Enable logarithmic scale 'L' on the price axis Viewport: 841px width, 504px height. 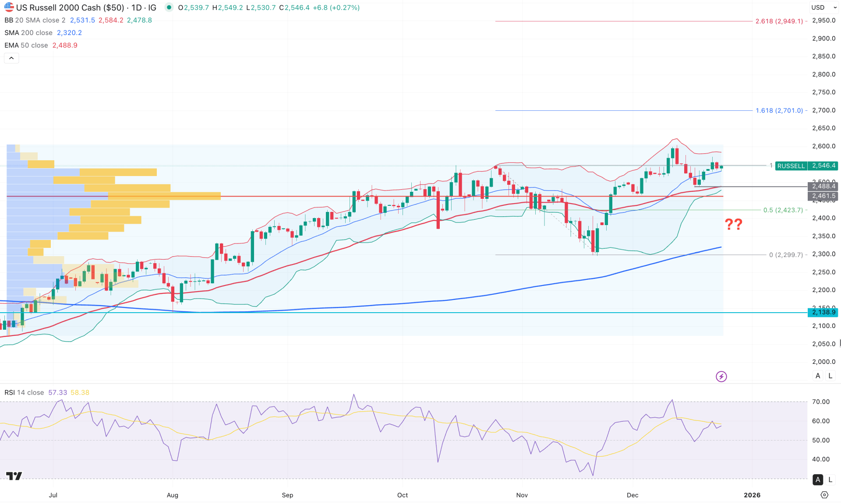click(830, 376)
